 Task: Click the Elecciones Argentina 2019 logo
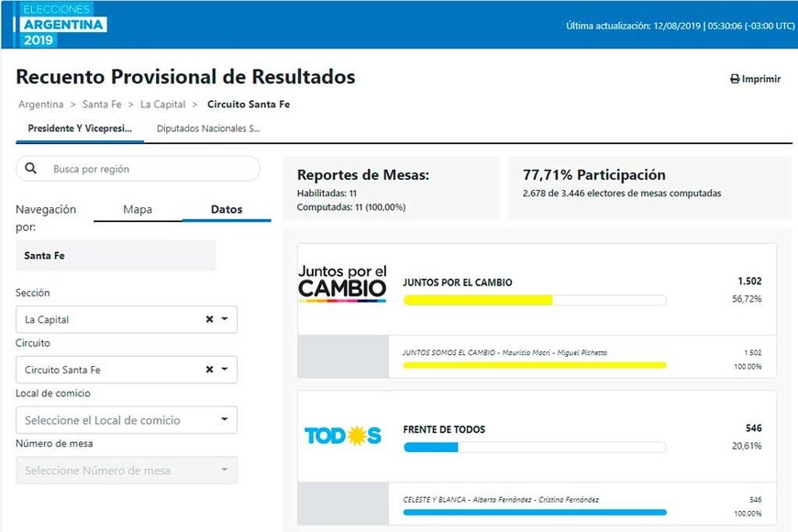click(x=63, y=25)
